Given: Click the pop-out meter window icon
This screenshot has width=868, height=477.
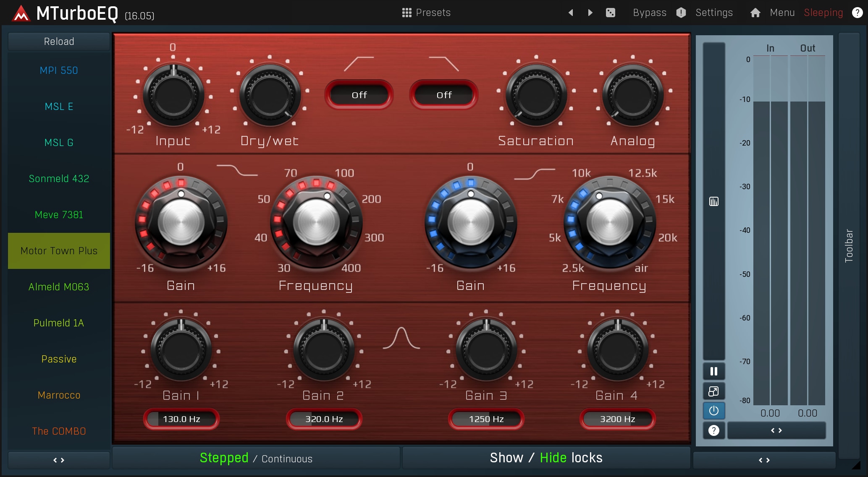Looking at the screenshot, I should coord(714,391).
